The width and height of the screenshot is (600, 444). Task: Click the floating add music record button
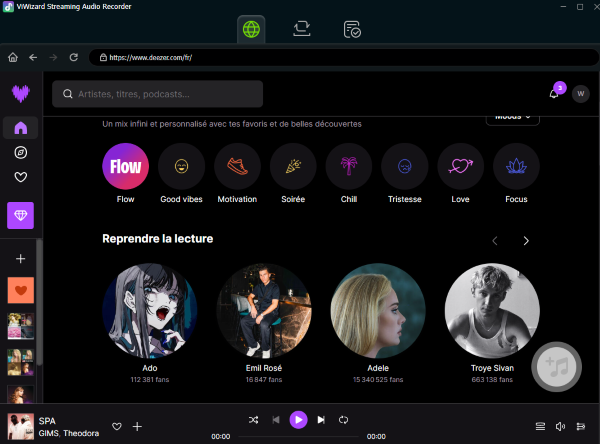[x=556, y=367]
